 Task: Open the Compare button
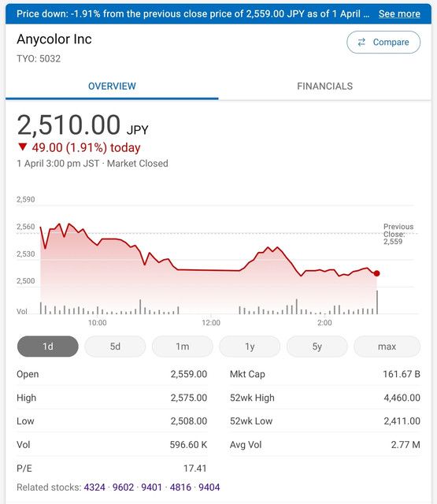383,42
